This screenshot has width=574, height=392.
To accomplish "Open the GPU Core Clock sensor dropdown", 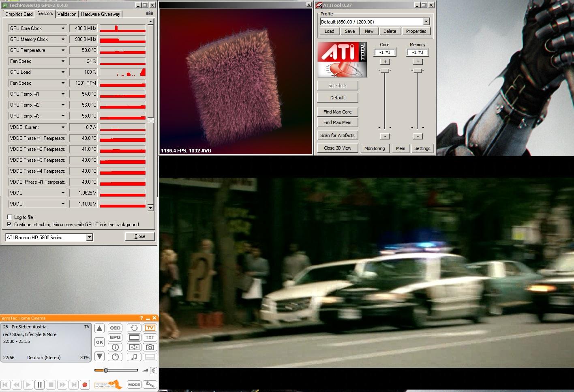I will [63, 28].
